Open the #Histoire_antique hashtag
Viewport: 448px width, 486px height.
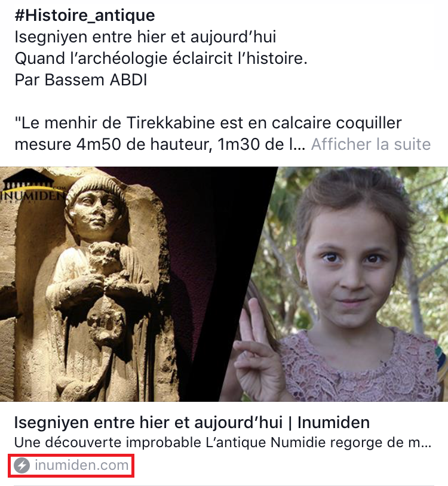pos(85,16)
